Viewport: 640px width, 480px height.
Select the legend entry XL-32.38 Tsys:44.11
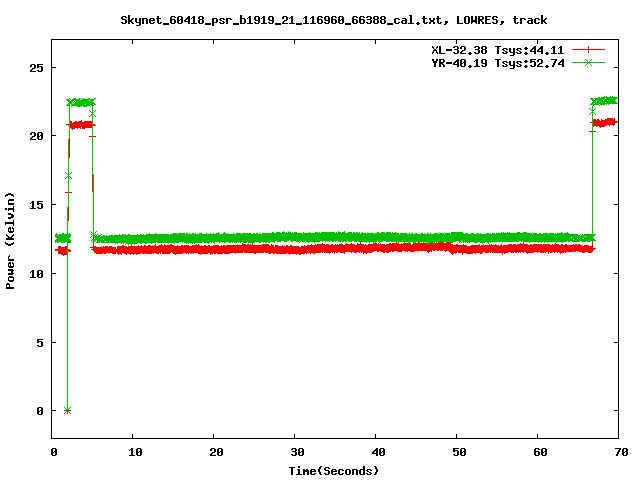[x=498, y=50]
